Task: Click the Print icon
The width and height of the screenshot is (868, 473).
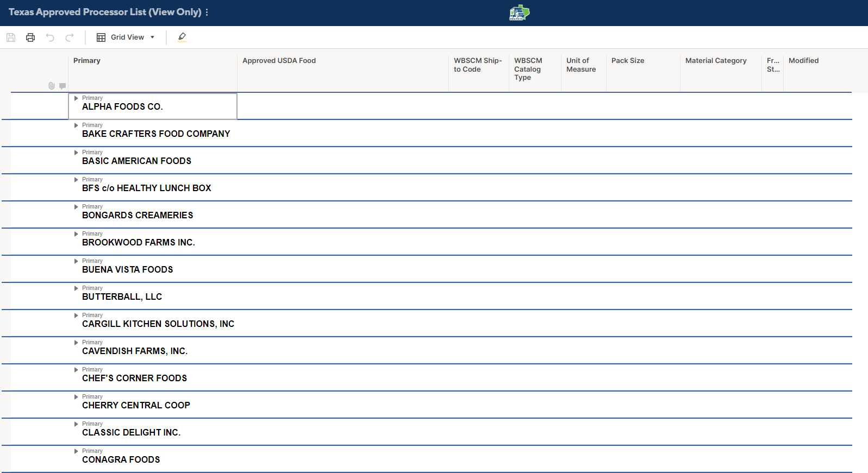Action: 30,37
